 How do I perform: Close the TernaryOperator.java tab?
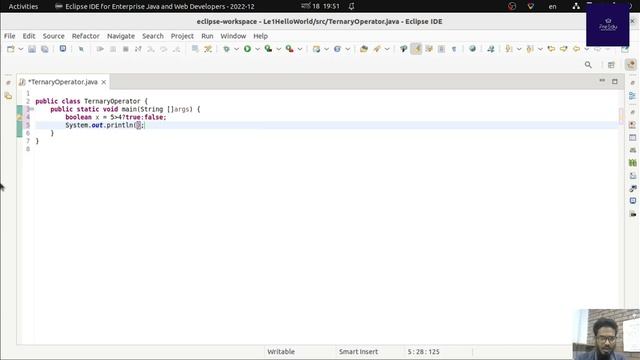click(x=104, y=82)
